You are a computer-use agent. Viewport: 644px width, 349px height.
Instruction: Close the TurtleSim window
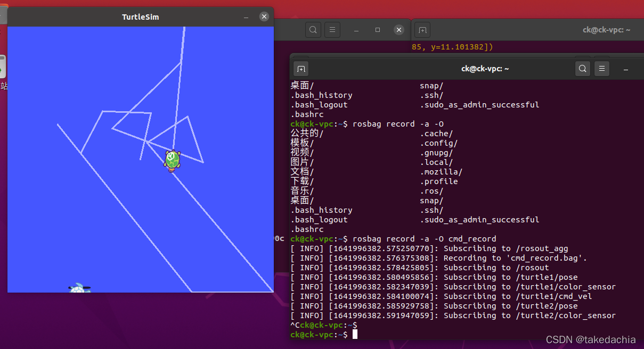click(x=264, y=17)
